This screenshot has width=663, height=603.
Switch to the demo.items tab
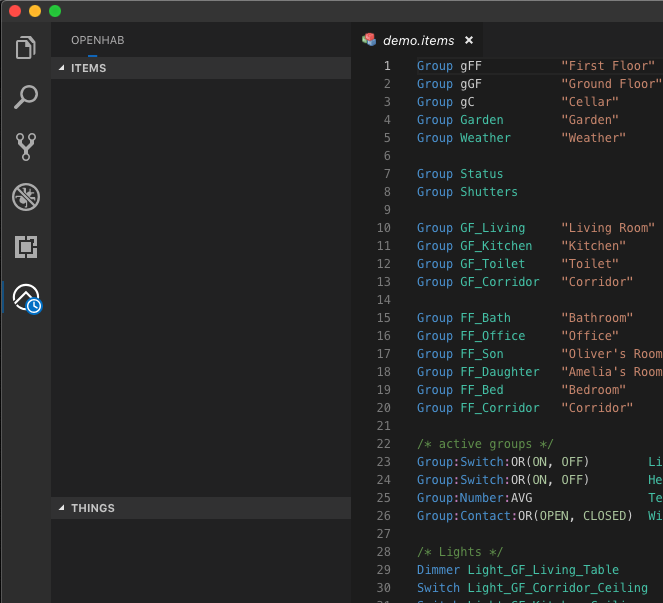point(418,41)
